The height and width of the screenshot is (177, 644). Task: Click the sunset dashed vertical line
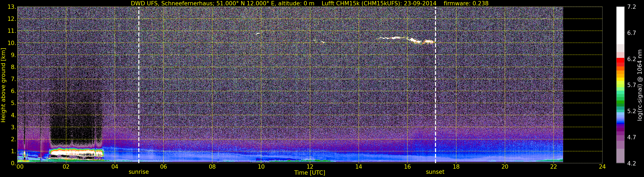point(435,85)
